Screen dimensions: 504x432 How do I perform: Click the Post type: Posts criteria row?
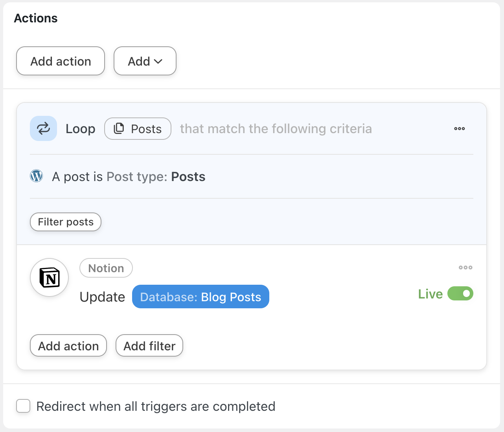[129, 177]
